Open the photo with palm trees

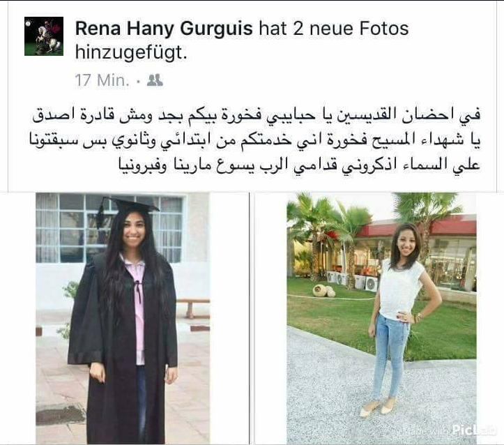click(381, 318)
